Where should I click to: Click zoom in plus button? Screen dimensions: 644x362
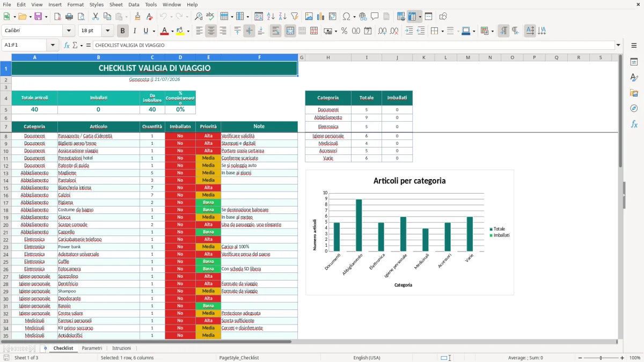click(623, 358)
